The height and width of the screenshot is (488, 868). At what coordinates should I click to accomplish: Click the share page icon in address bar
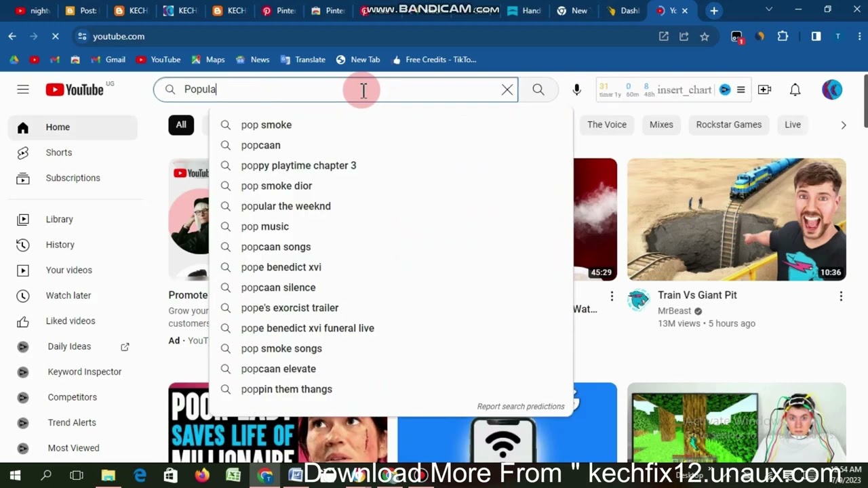point(684,37)
